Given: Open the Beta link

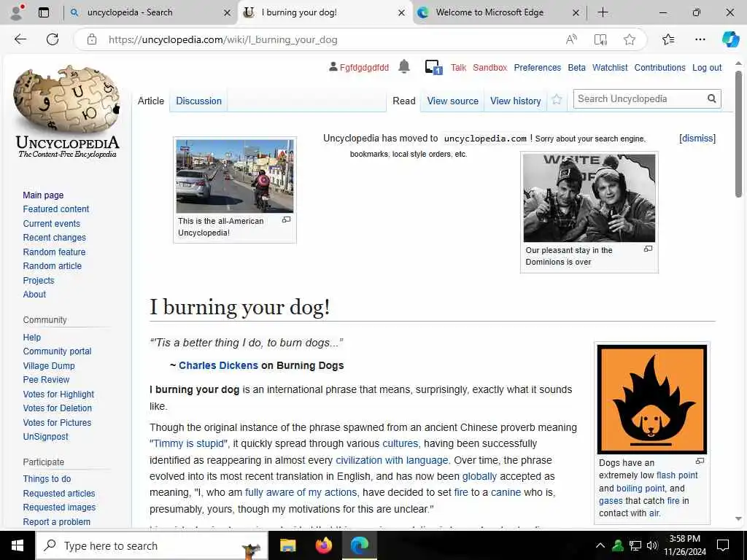Looking at the screenshot, I should [x=576, y=68].
